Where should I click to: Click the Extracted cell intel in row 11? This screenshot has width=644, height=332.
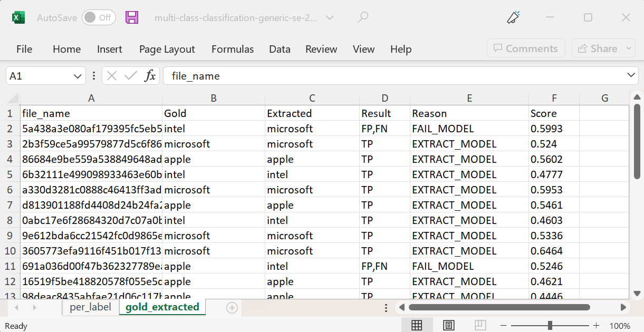312,266
